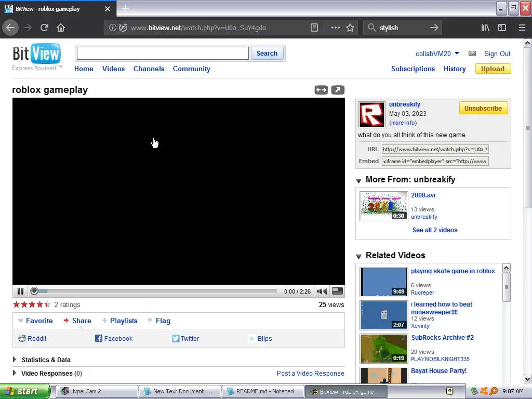
Task: Open i learned how to beat minesweeper video
Action: (442, 308)
